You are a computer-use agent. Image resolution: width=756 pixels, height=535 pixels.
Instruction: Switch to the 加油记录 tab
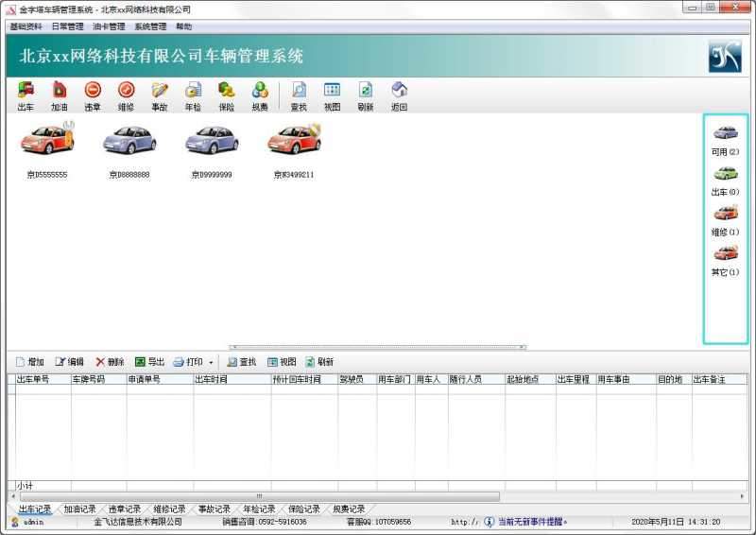(x=79, y=509)
